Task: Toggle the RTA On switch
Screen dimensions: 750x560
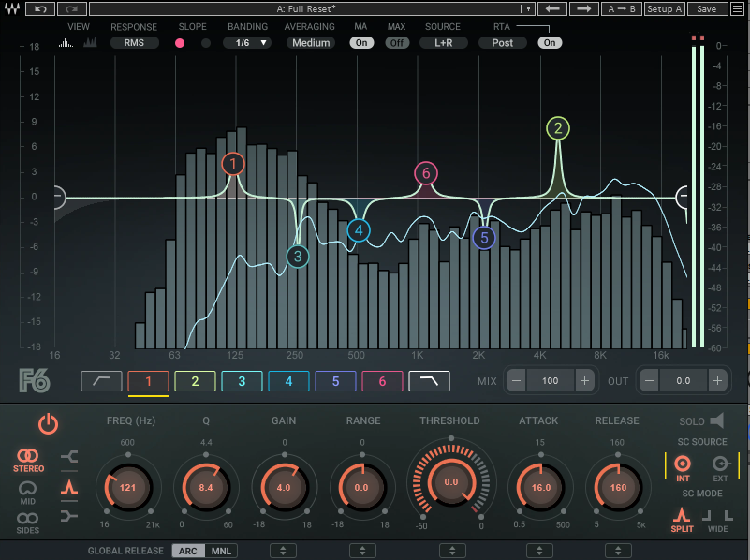Action: tap(550, 43)
